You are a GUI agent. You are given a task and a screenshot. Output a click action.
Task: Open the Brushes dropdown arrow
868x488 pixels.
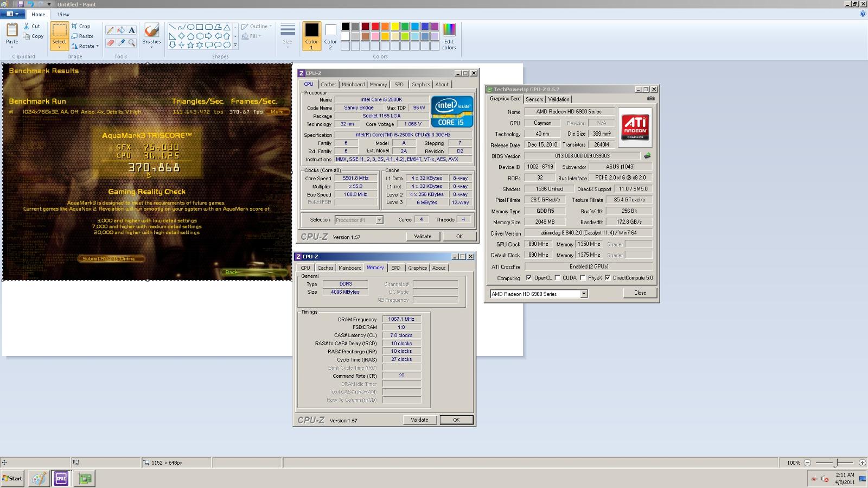point(151,46)
